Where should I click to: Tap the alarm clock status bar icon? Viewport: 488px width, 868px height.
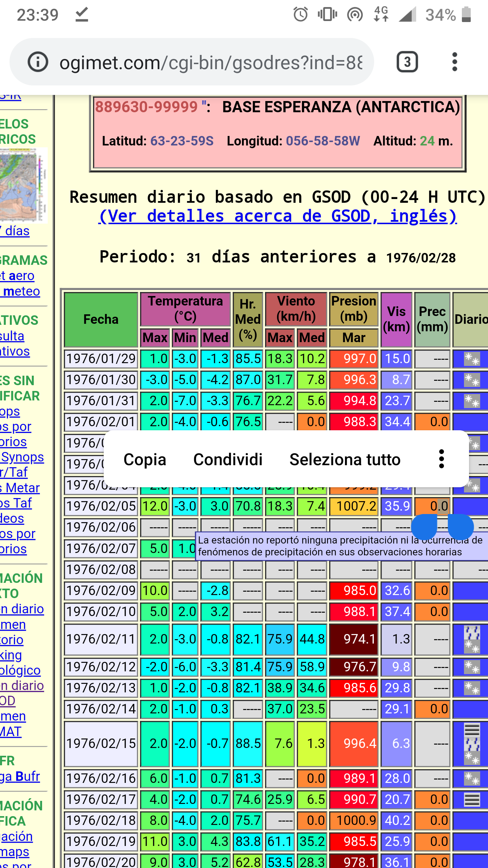tap(300, 15)
